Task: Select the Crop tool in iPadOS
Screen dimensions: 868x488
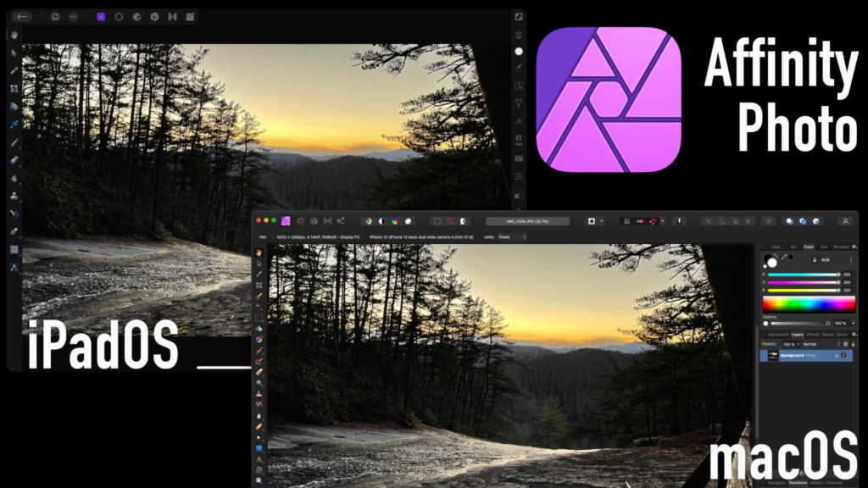Action: 14,88
